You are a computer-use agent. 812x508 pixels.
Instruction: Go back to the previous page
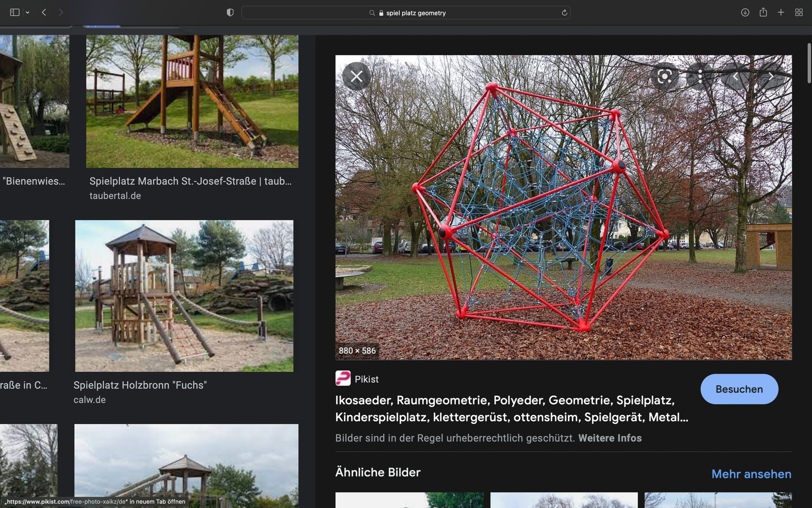[x=44, y=13]
